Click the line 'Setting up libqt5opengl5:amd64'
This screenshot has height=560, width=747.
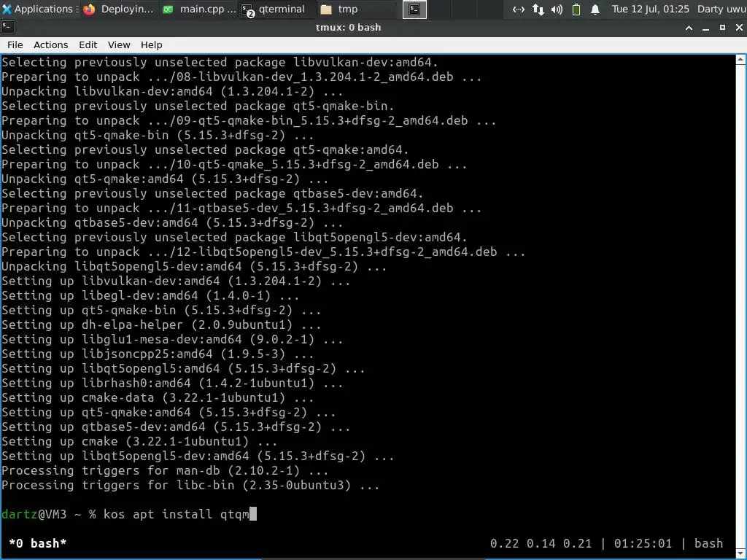183,368
